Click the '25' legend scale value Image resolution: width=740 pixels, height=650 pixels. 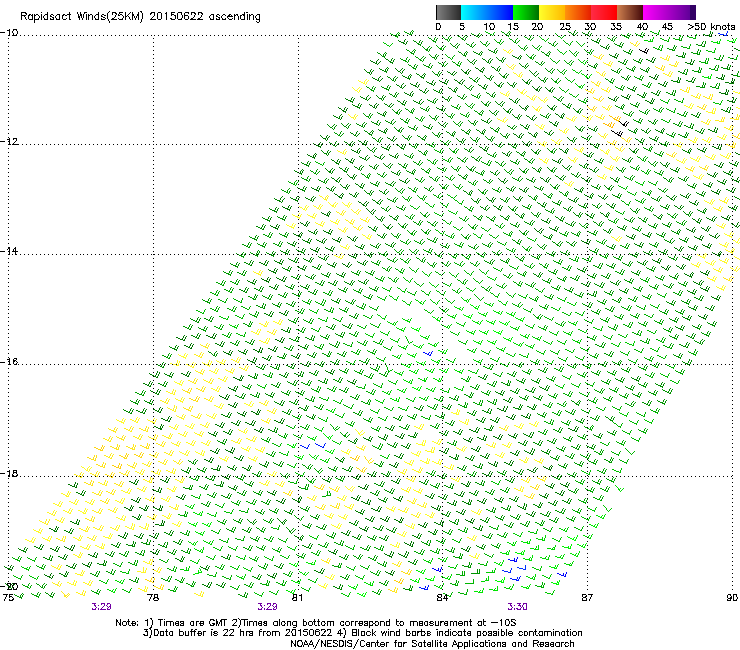tap(565, 27)
